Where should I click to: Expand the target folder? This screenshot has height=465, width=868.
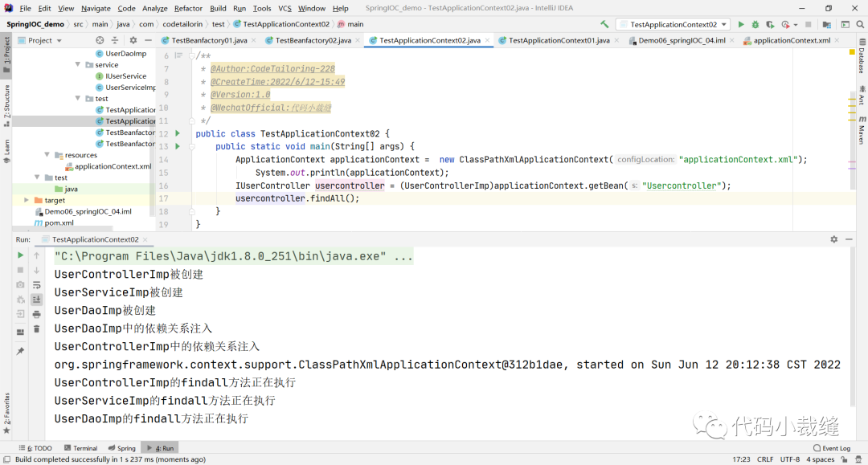[26, 200]
